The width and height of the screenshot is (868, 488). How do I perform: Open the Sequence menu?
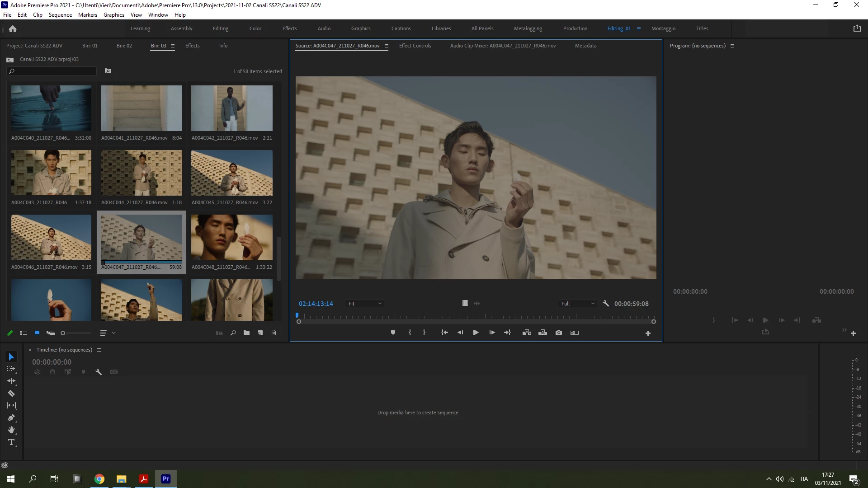tap(60, 15)
